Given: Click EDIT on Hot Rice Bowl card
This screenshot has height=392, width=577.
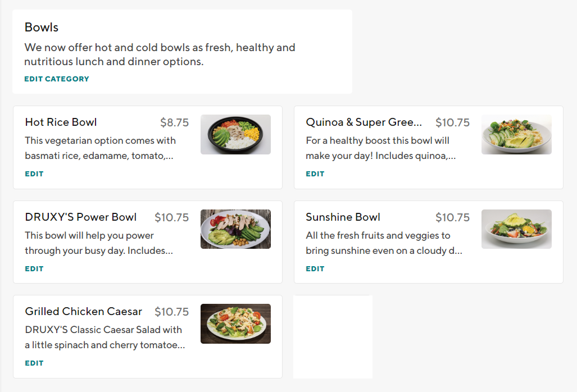Looking at the screenshot, I should pos(34,174).
